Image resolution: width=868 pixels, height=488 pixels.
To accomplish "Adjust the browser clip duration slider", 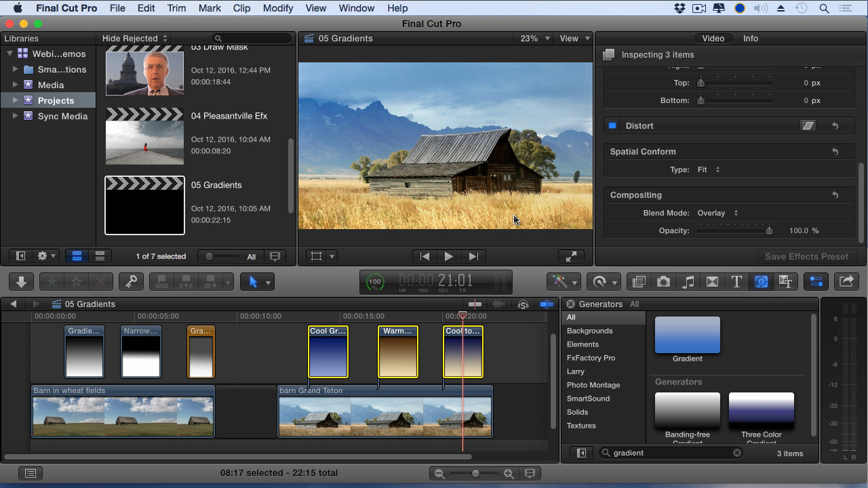I will (209, 257).
